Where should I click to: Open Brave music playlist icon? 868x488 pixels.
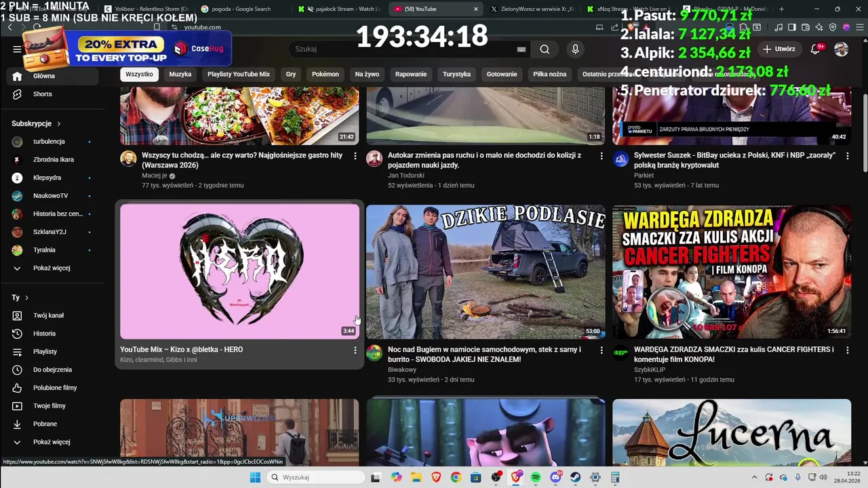(x=779, y=27)
